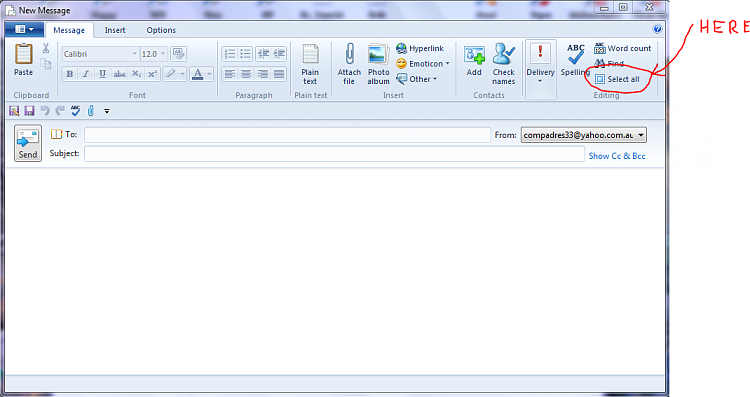This screenshot has width=750, height=397.
Task: Toggle subscript formatting
Action: [x=136, y=74]
